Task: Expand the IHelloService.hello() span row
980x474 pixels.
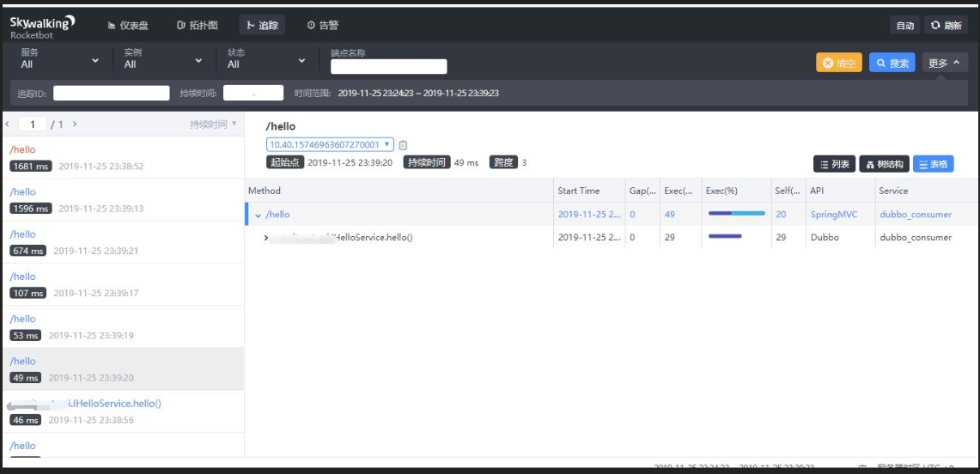Action: pyautogui.click(x=266, y=238)
